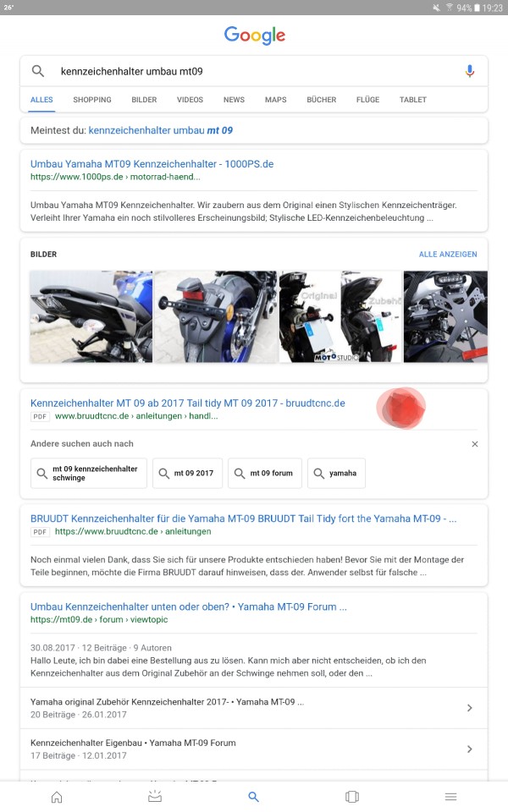The width and height of the screenshot is (508, 812).
Task: Tap the voice search microphone icon
Action: [x=470, y=71]
